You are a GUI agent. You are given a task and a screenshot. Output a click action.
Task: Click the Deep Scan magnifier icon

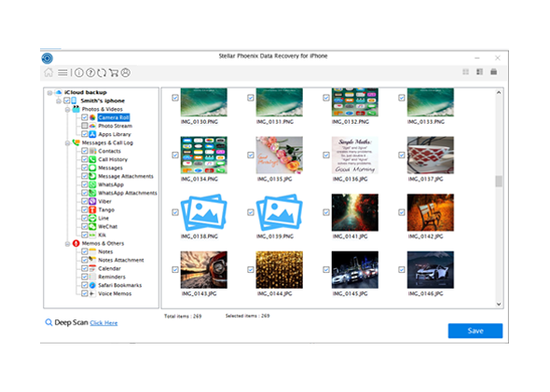[48, 322]
